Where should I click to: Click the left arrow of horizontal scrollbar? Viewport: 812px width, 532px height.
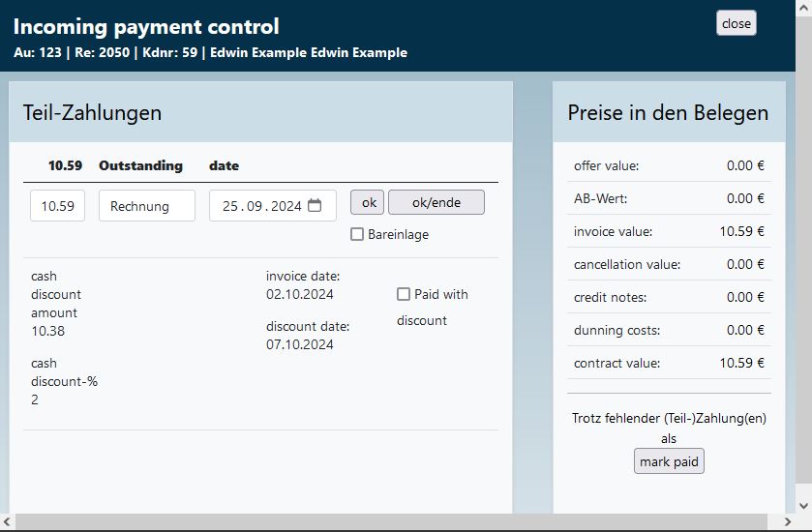pos(8,522)
